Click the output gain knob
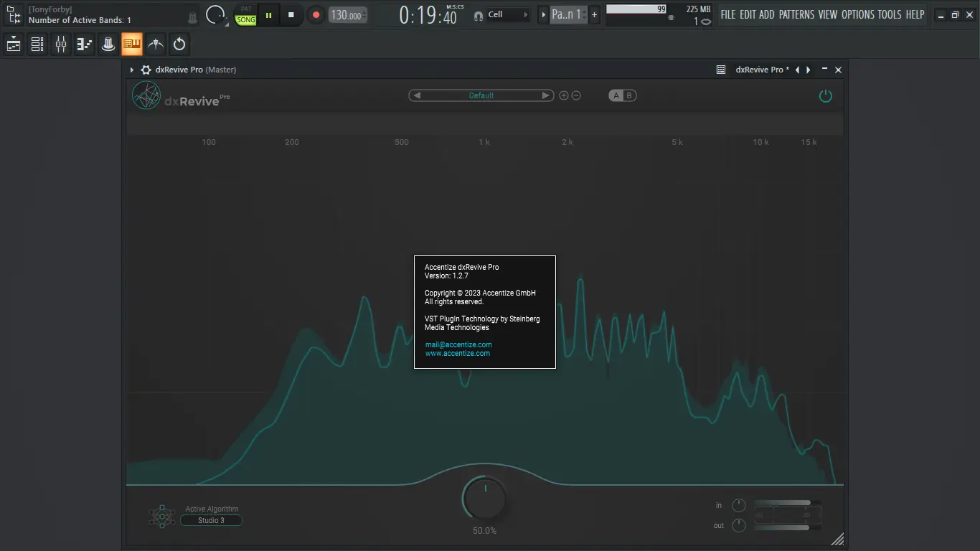980x551 pixels. coord(739,526)
